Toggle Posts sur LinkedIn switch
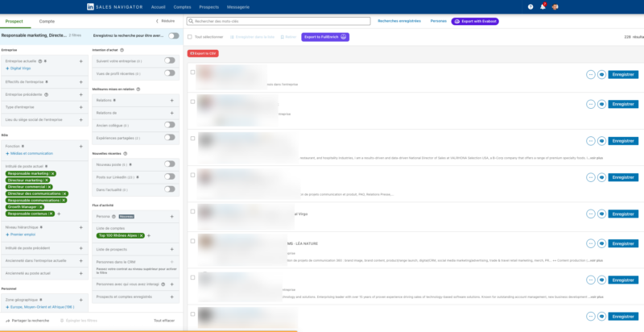 coord(170,176)
